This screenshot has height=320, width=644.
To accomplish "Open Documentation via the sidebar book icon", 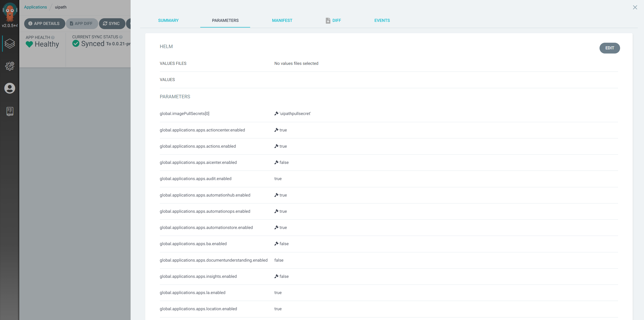I will click(10, 111).
